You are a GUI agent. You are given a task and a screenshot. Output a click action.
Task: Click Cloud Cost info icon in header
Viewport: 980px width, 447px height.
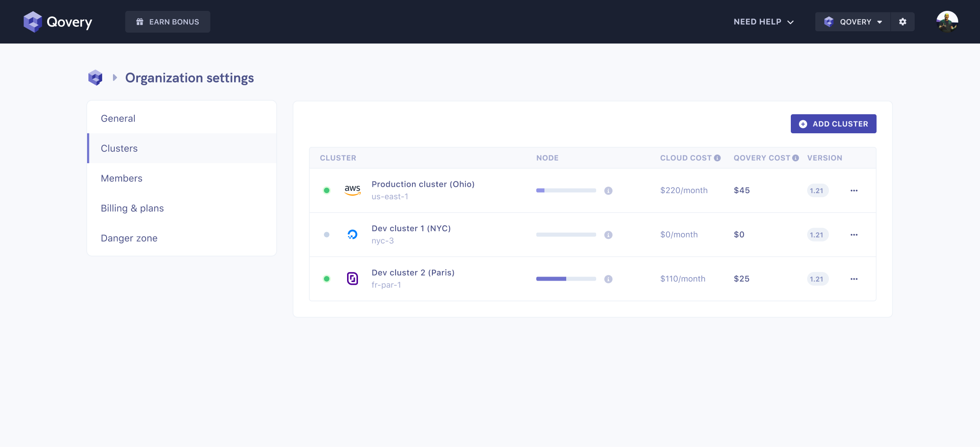click(717, 158)
